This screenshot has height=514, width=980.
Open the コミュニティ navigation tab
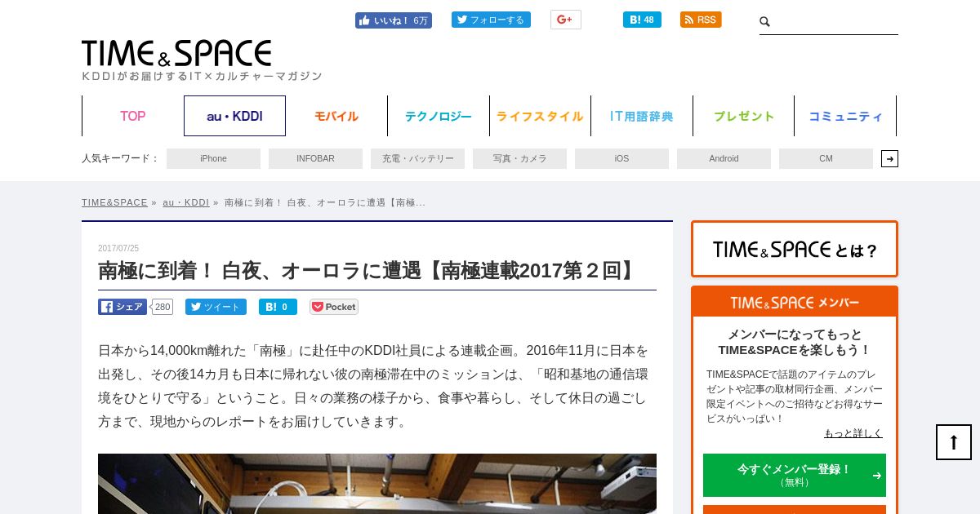click(x=845, y=116)
